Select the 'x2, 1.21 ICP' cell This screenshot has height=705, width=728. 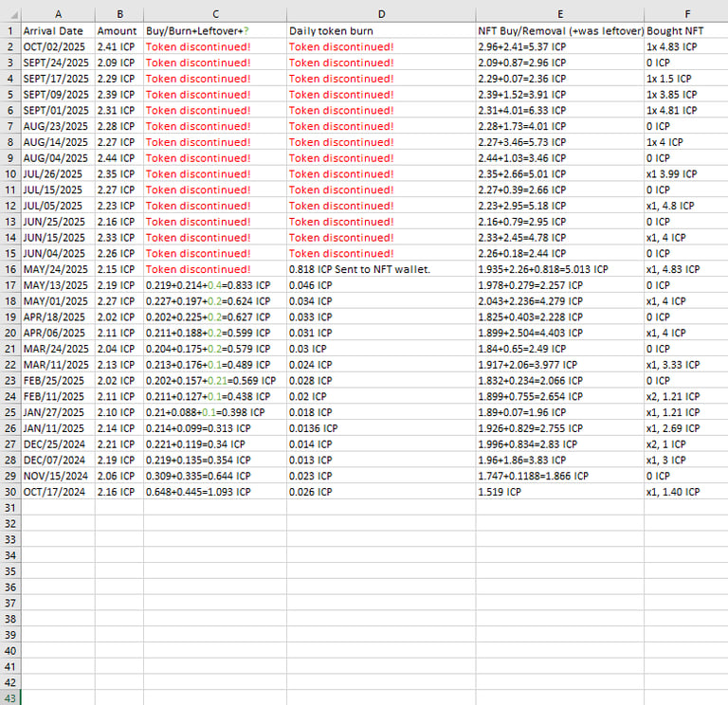point(686,396)
